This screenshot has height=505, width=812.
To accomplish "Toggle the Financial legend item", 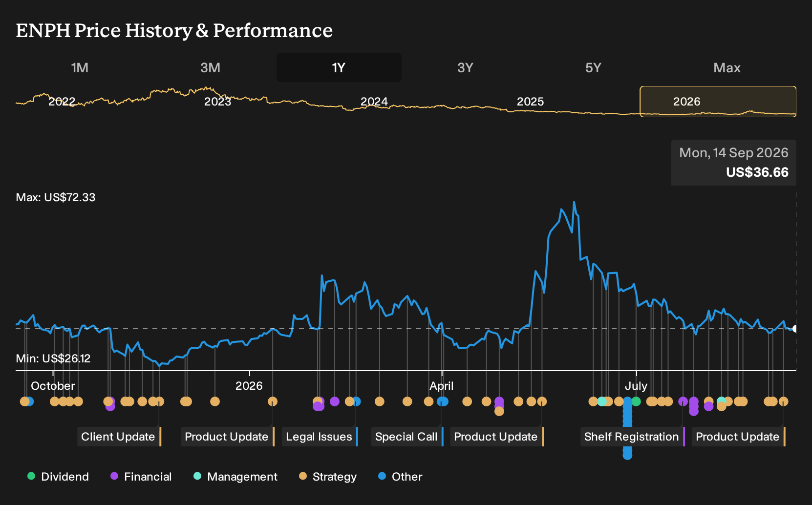I will click(141, 477).
